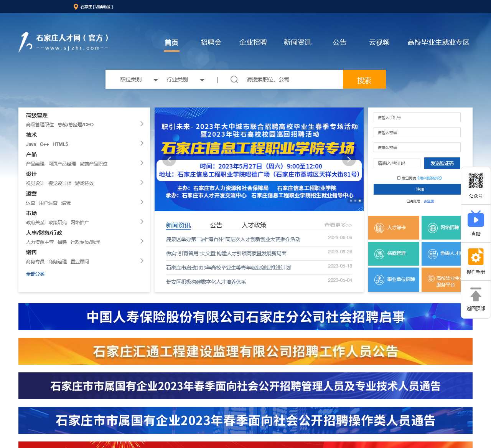
Task: Click the 人才绿卡 card icon
Action: pyautogui.click(x=379, y=227)
